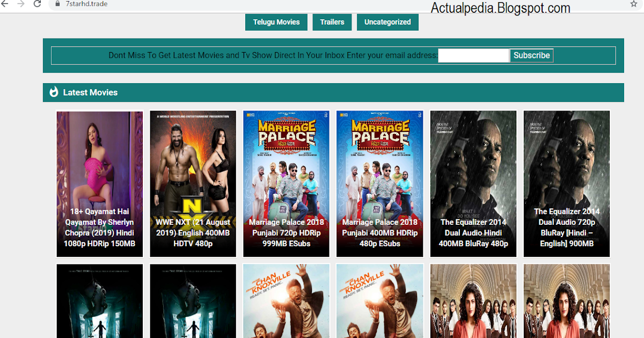Click the email address input field

click(x=473, y=55)
